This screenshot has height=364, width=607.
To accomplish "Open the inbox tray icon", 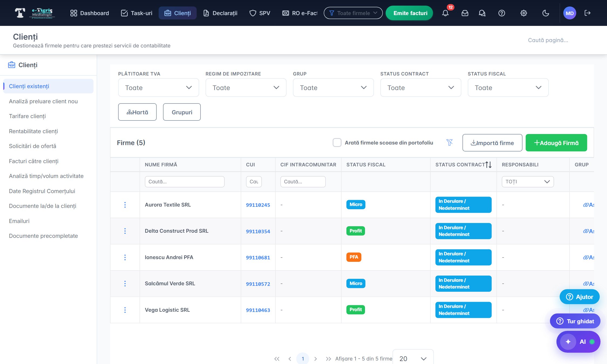I will pos(465,13).
